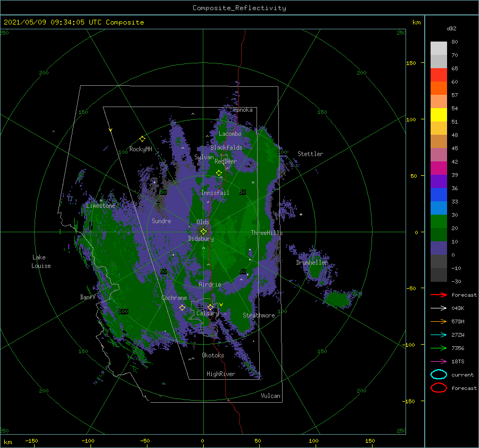
Task: Click the Lacombe city label
Action: [230, 134]
